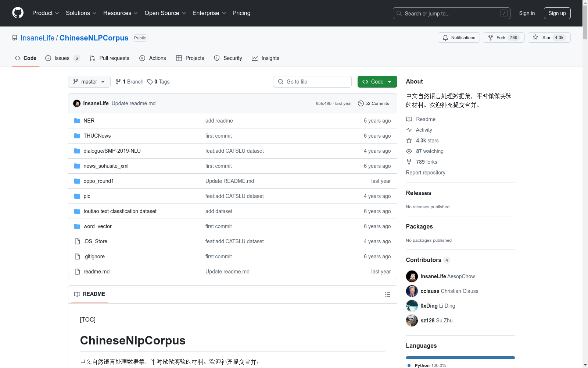Open the Product dropdown menu

46,13
